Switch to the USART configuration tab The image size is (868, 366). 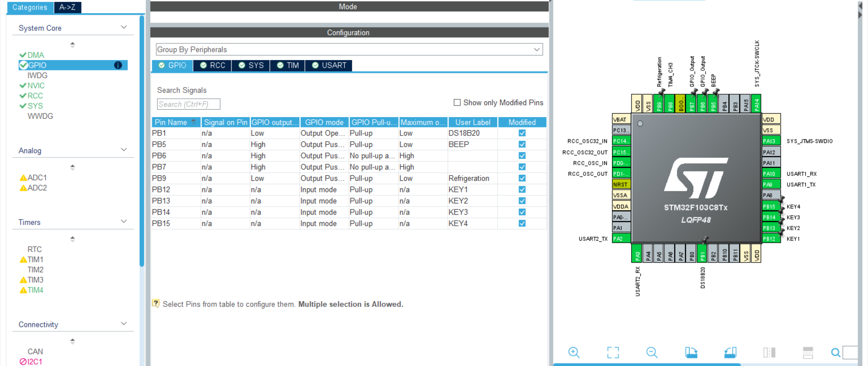tap(329, 66)
